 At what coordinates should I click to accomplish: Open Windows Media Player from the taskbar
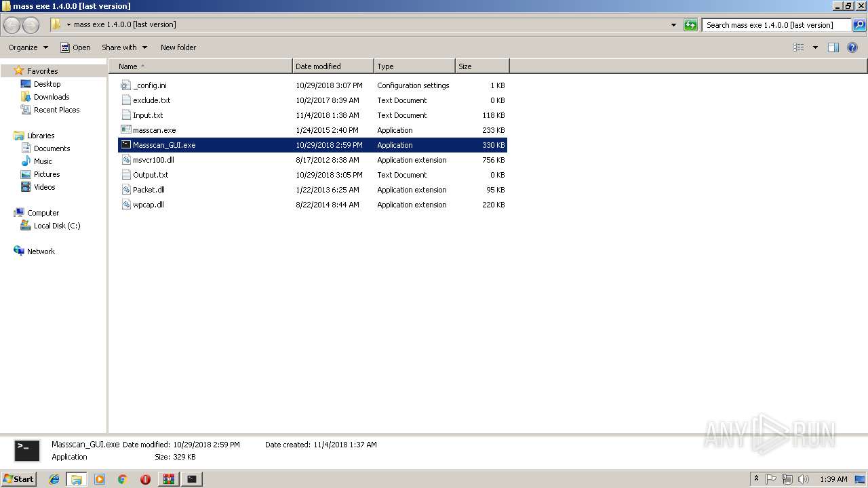[x=100, y=479]
